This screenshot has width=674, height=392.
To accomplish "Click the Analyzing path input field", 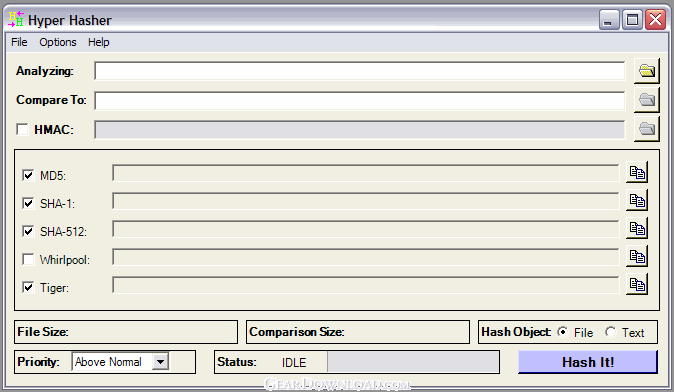I will [359, 71].
